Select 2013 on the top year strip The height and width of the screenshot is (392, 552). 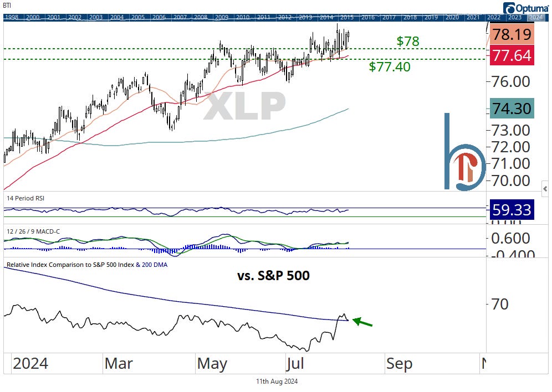tap(305, 17)
